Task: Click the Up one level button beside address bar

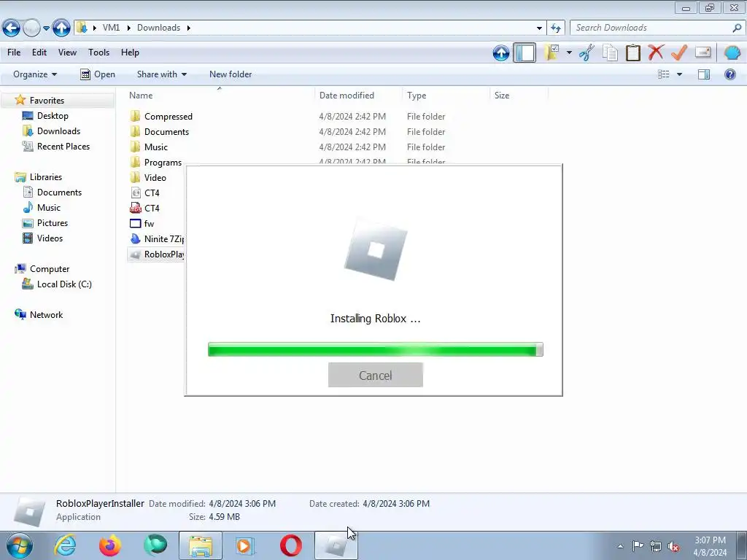Action: click(x=61, y=28)
